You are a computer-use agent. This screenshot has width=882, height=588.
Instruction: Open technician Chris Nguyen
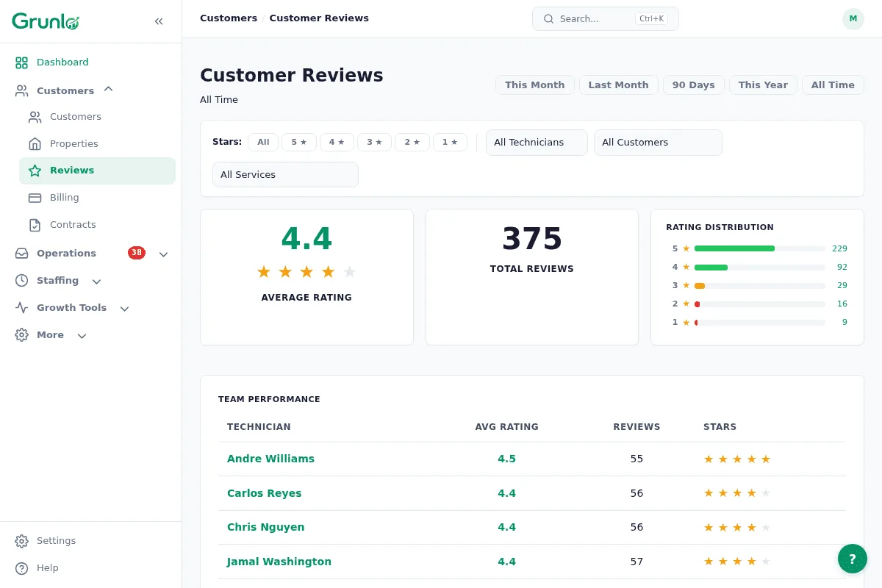(x=265, y=527)
